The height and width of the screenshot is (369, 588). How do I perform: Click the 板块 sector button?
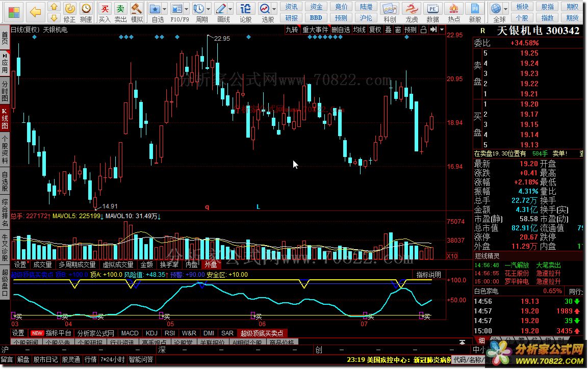tap(522, 7)
